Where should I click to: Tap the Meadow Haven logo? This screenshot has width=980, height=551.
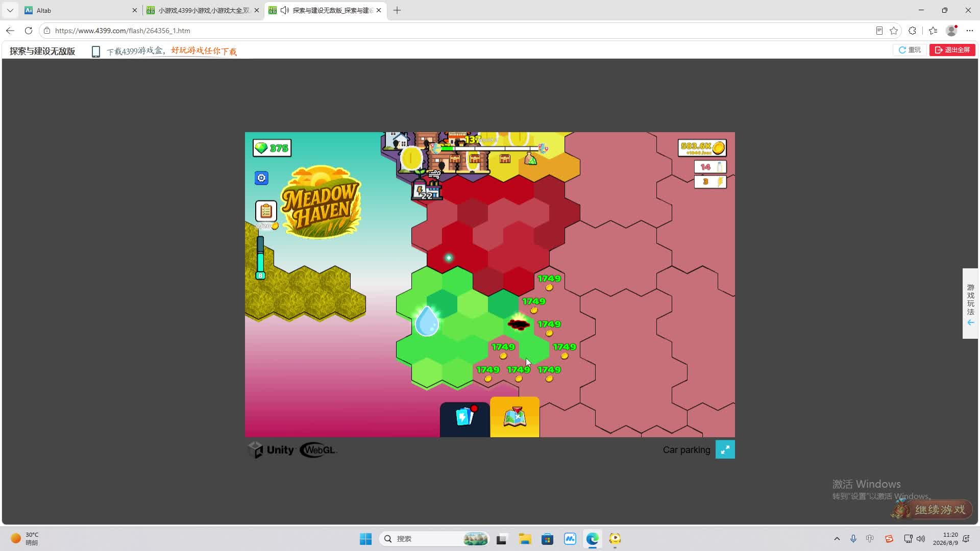pyautogui.click(x=321, y=202)
